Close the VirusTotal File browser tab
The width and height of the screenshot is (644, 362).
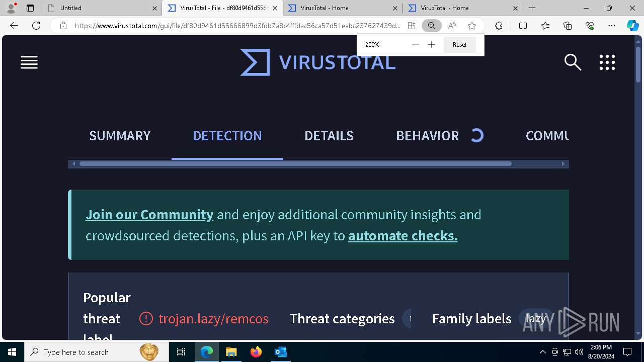point(275,8)
